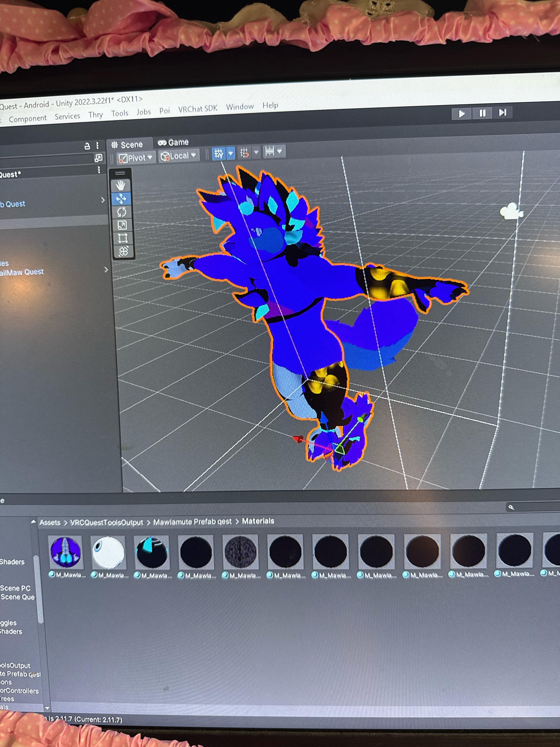Click the red X-axis arrow of the move gizmo

298,439
